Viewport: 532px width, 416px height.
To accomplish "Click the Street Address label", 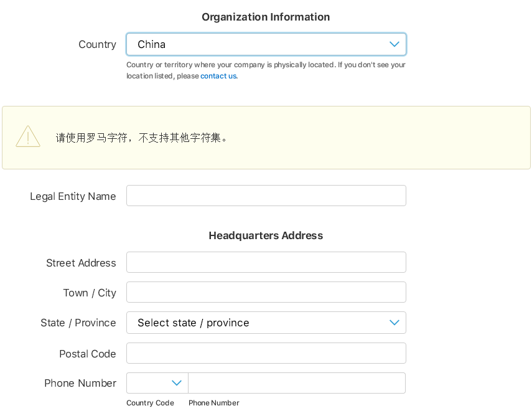I will tap(81, 263).
